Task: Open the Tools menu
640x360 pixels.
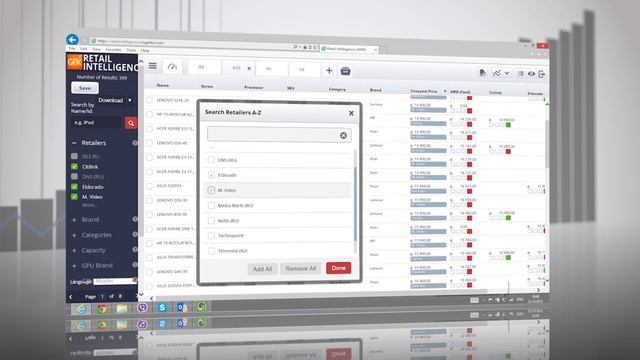Action: pyautogui.click(x=131, y=50)
